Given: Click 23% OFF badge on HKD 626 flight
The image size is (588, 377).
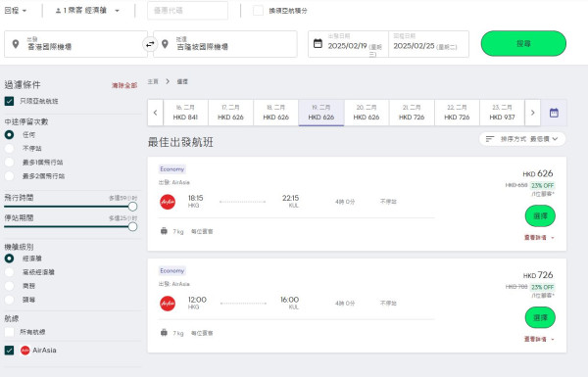Looking at the screenshot, I should [542, 185].
